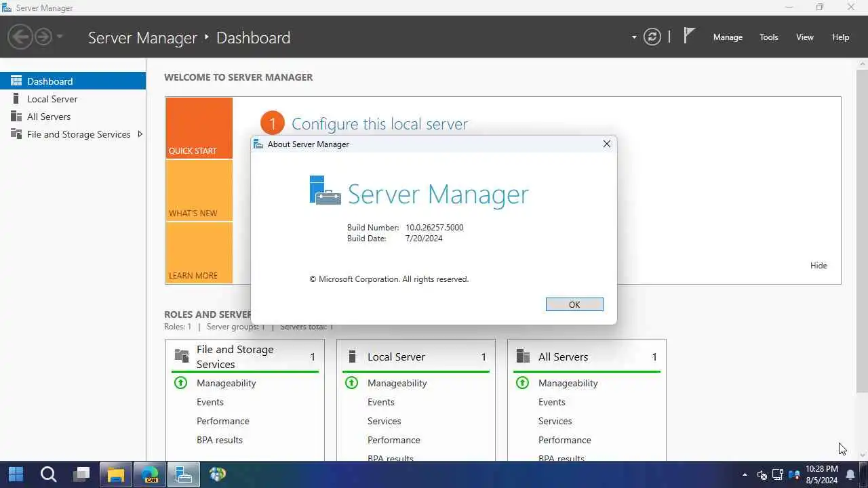Click Manageability status icon in All Servers tile
Image resolution: width=868 pixels, height=488 pixels.
(x=522, y=383)
